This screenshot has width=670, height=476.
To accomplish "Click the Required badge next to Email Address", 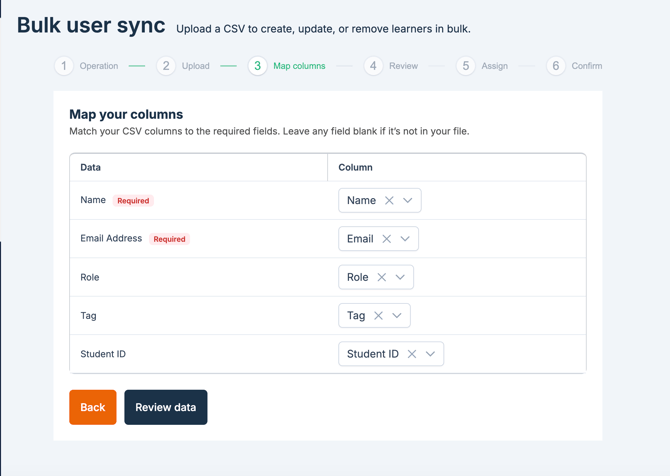I will (169, 239).
